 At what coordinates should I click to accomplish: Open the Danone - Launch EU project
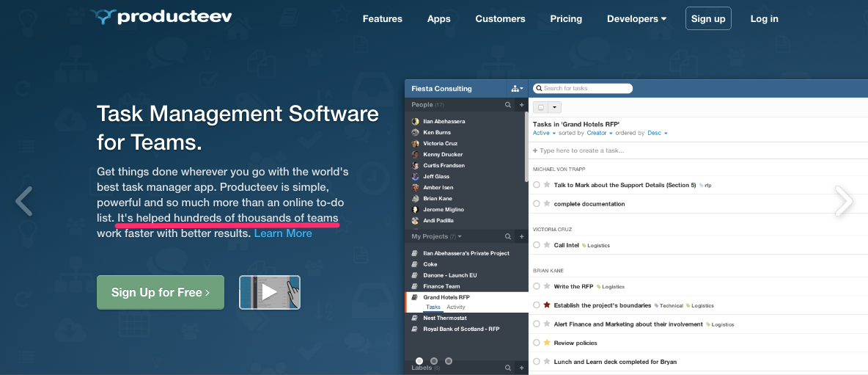point(450,275)
